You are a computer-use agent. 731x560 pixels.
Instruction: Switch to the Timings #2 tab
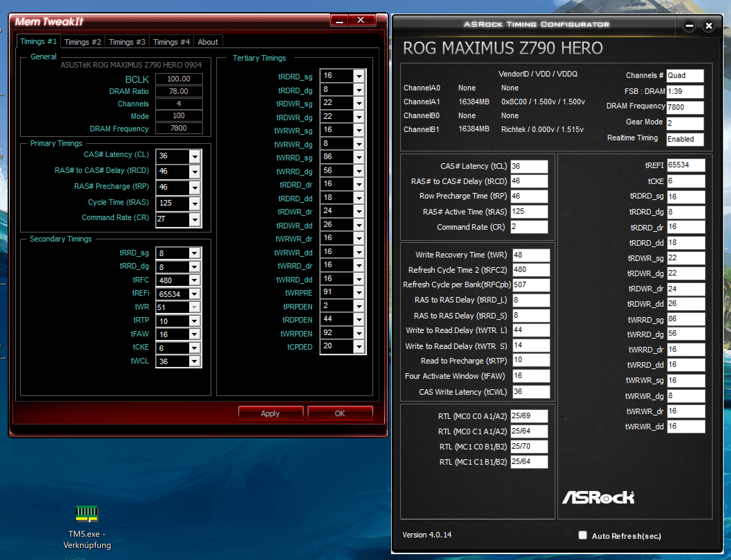[83, 42]
